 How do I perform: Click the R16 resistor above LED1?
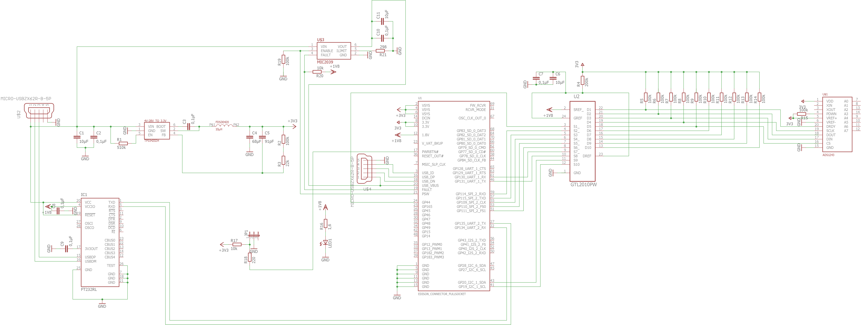[326, 223]
